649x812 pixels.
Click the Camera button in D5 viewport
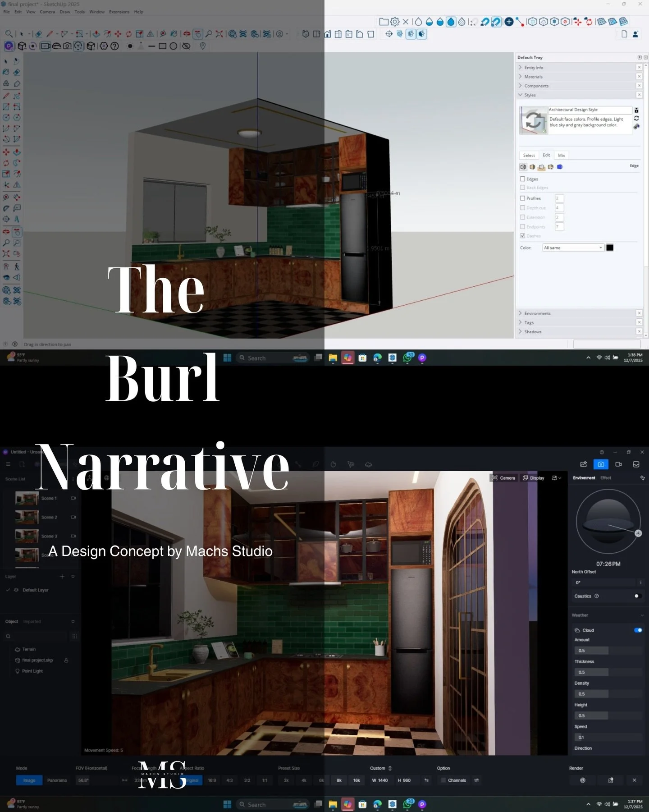[x=504, y=478]
